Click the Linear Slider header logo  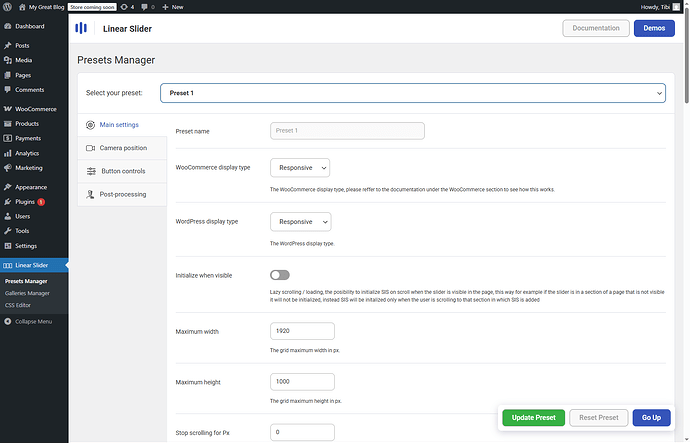81,28
